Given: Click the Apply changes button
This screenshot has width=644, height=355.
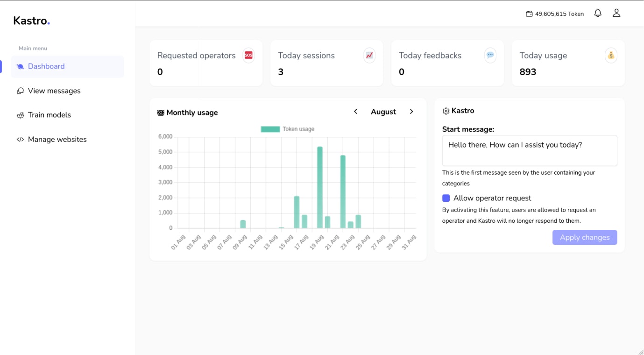Looking at the screenshot, I should click(585, 237).
